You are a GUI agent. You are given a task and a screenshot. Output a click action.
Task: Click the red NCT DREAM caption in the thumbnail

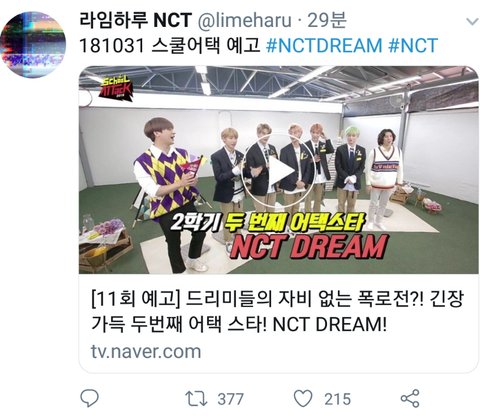tap(309, 247)
